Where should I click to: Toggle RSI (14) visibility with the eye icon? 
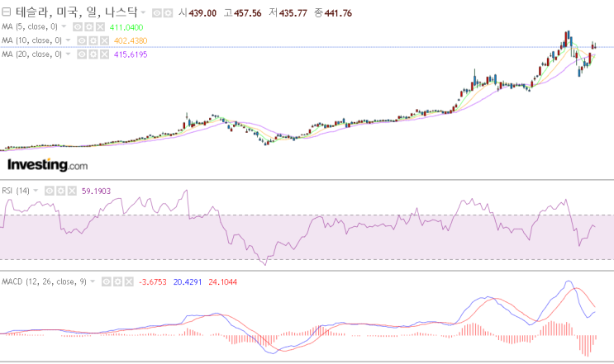pos(50,191)
